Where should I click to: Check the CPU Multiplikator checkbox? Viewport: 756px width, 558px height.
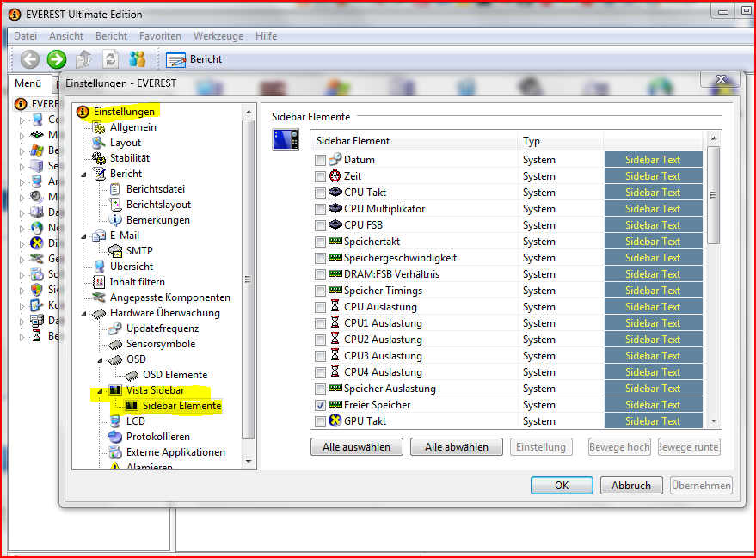pyautogui.click(x=320, y=209)
